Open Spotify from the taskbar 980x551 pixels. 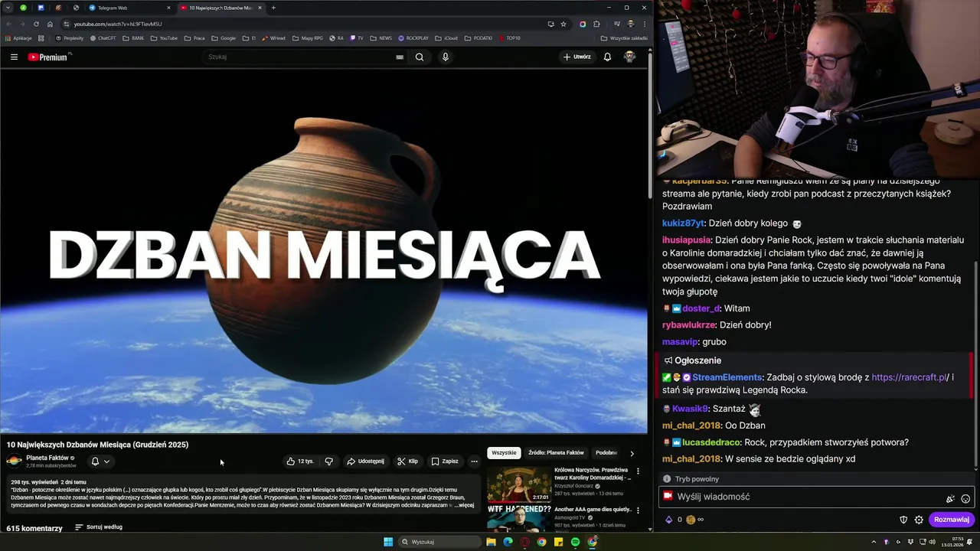pos(575,542)
